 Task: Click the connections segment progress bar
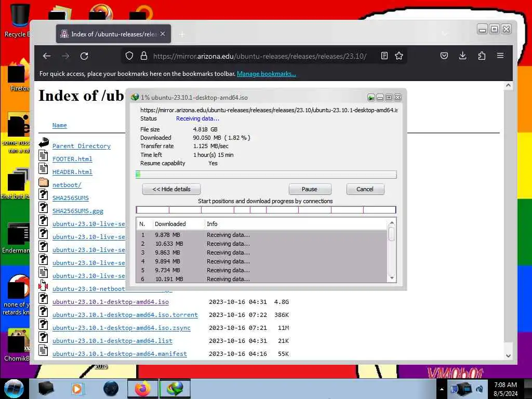click(x=266, y=210)
